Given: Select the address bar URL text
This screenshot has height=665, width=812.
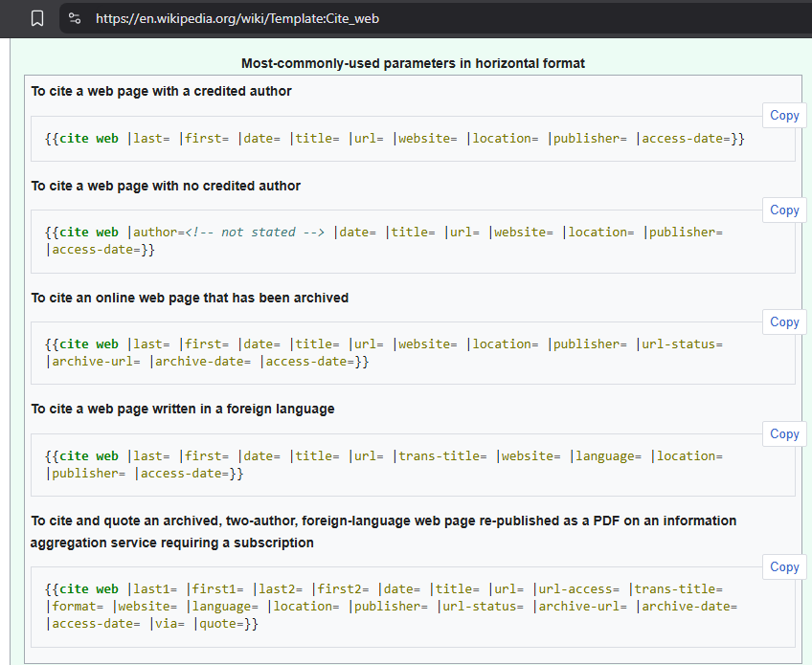Looking at the screenshot, I should pyautogui.click(x=237, y=19).
